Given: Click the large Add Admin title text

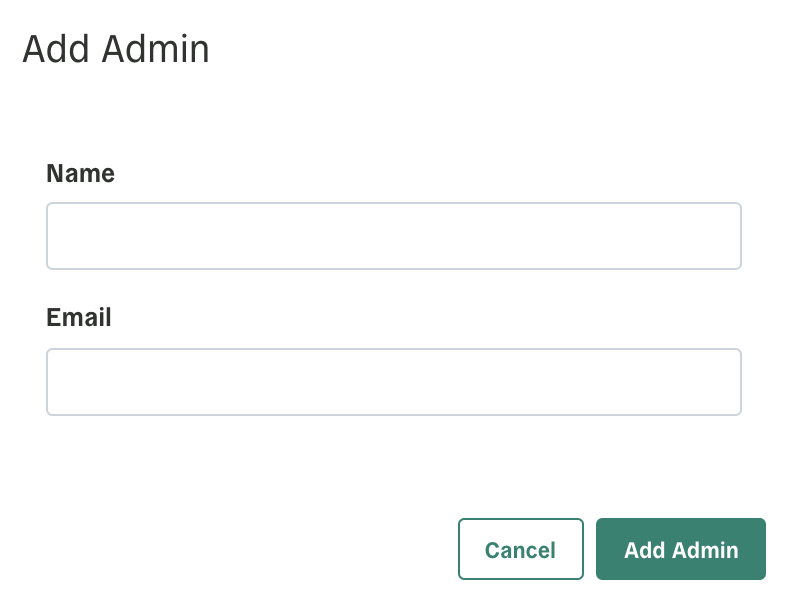Looking at the screenshot, I should pyautogui.click(x=116, y=49).
